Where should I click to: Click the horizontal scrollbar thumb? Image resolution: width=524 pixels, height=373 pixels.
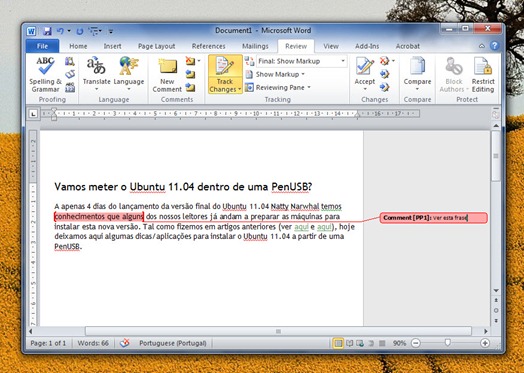pyautogui.click(x=278, y=332)
